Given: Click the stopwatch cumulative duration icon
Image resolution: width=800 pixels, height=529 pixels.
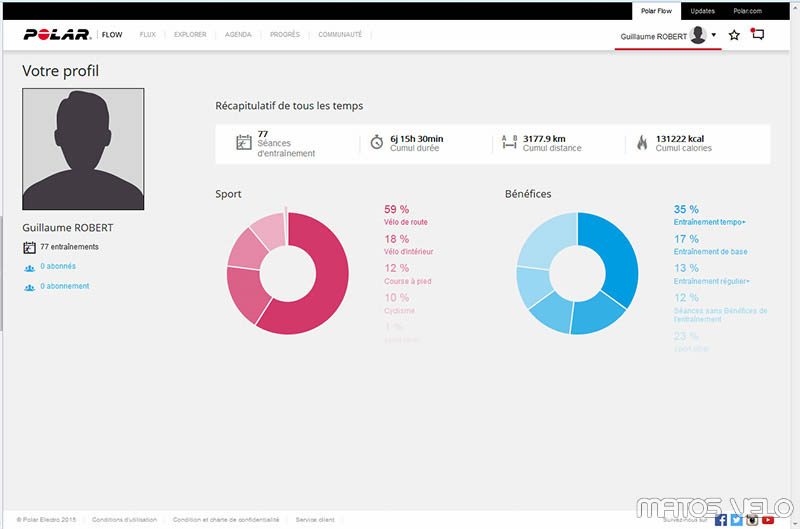Looking at the screenshot, I should tap(377, 142).
